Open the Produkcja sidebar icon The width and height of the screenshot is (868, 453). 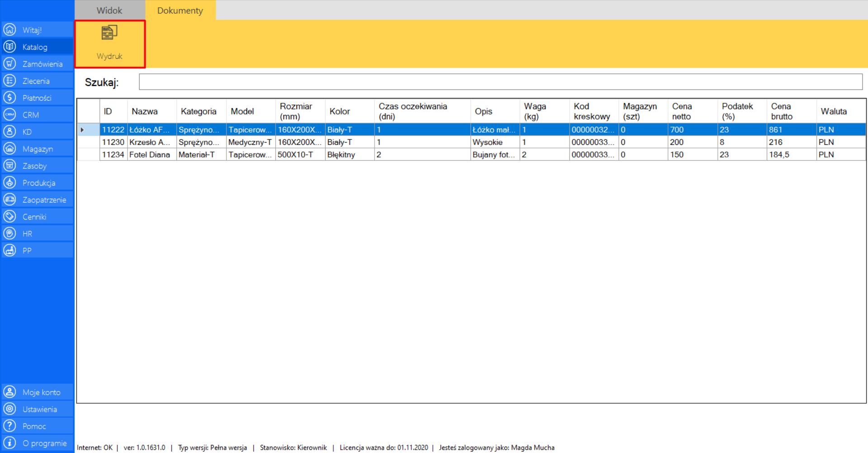(9, 183)
